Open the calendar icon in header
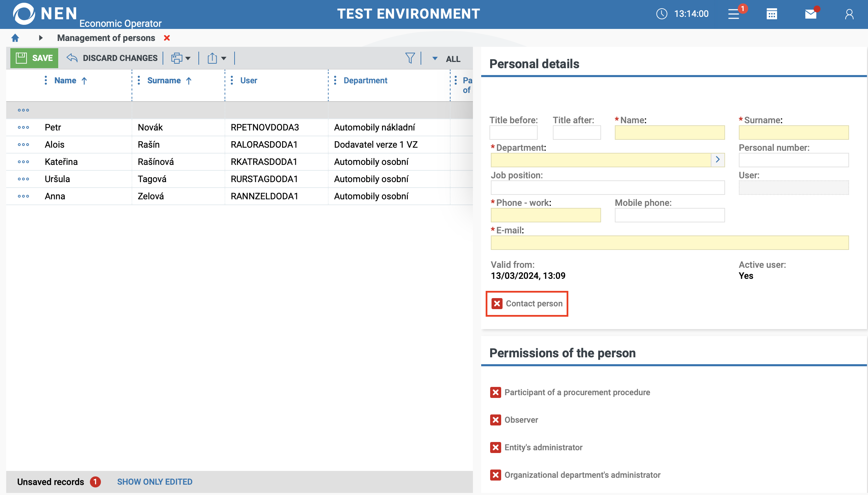 pyautogui.click(x=772, y=14)
